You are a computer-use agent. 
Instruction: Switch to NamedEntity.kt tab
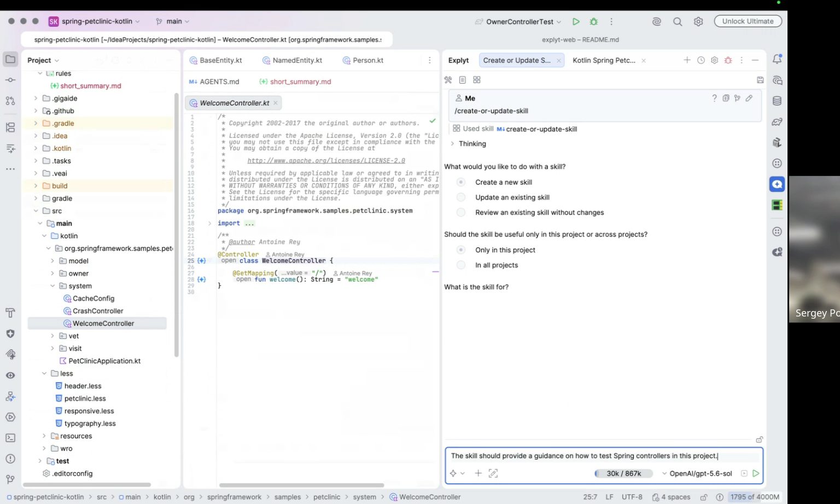coord(292,60)
